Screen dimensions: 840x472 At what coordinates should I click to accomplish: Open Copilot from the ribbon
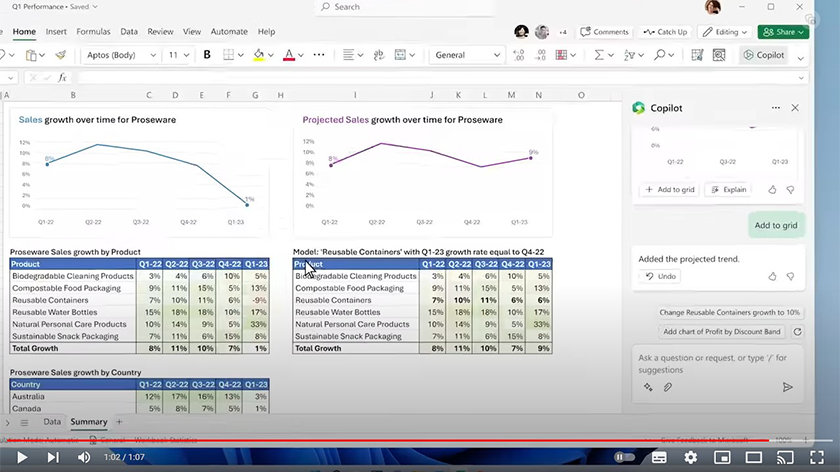coord(764,55)
